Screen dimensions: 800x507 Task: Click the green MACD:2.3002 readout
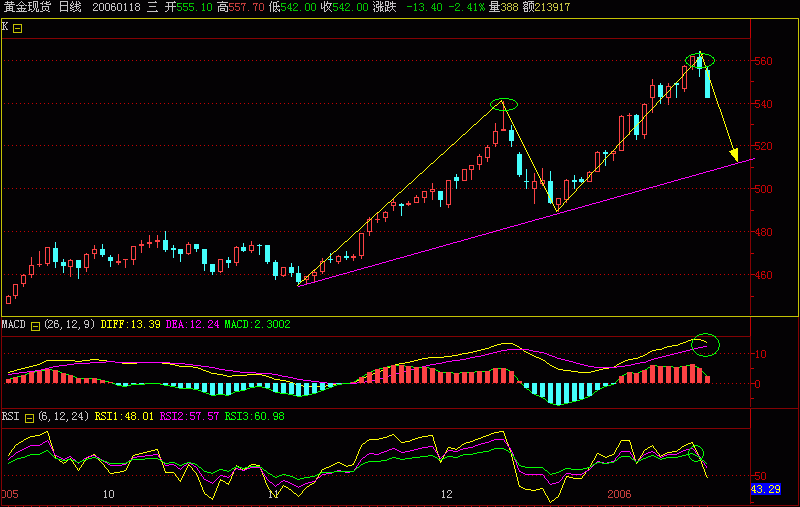[258, 324]
